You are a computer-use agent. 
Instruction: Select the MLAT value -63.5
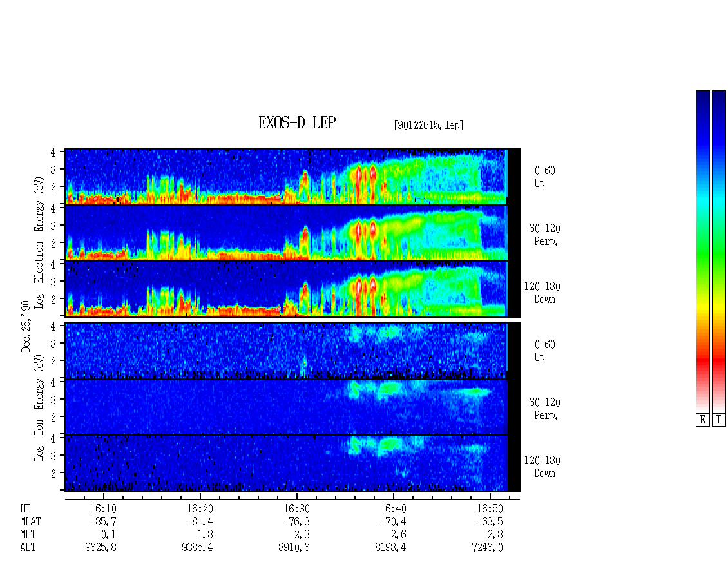pyautogui.click(x=490, y=521)
